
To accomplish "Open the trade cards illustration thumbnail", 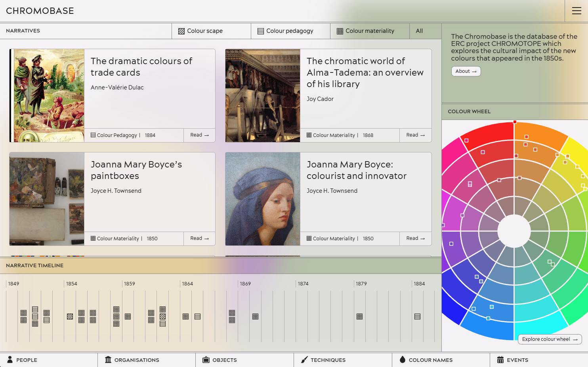I will (x=47, y=95).
